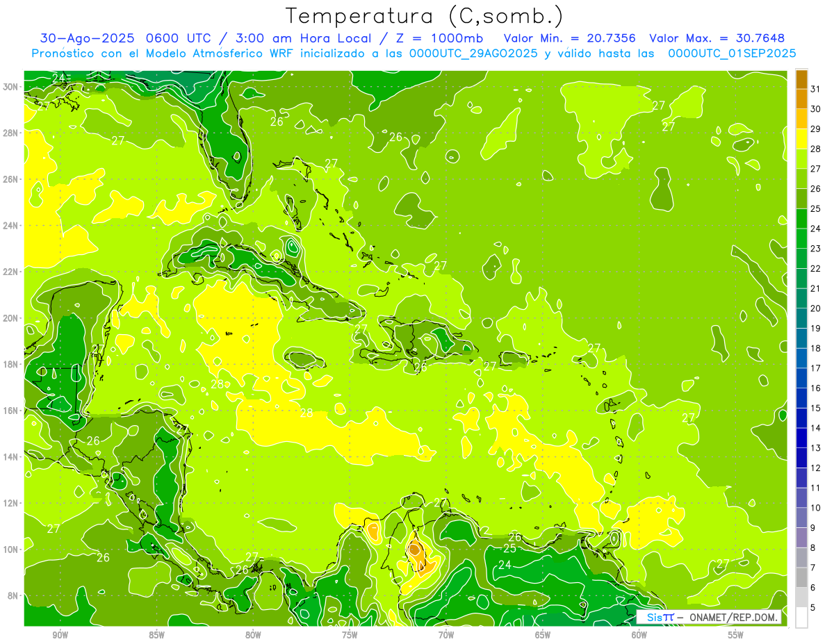Click the orange hot spot near 10N 71W

tap(415, 549)
